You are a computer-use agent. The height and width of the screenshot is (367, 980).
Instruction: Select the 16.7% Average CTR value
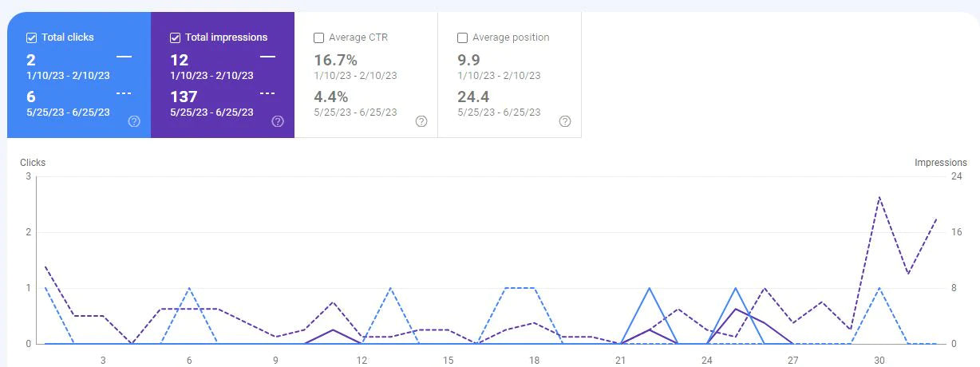point(335,60)
